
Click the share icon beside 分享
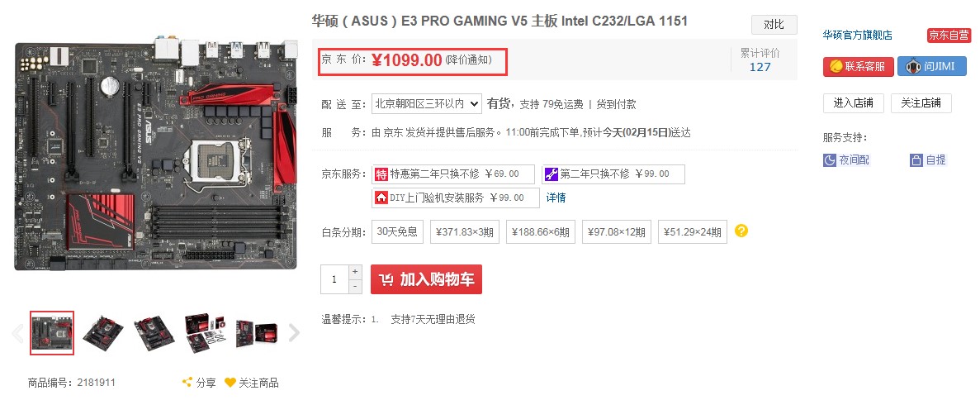pos(187,383)
